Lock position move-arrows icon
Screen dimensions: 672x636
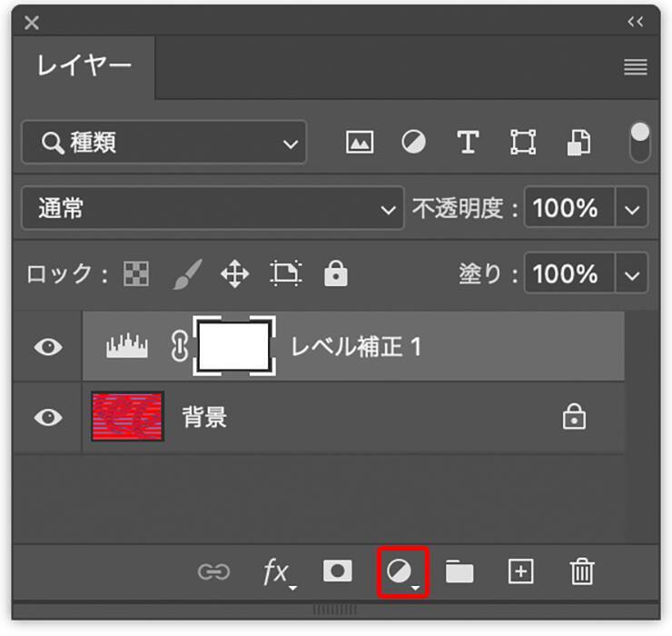point(235,273)
